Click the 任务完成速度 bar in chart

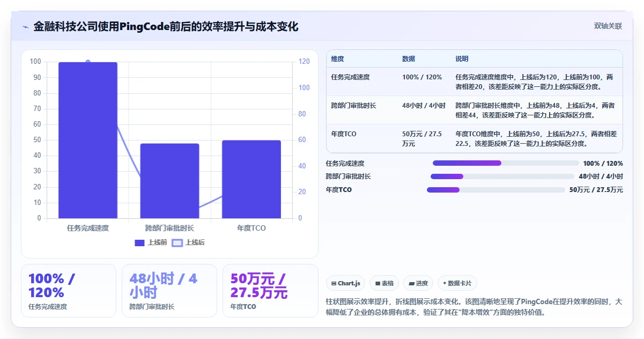tap(88, 140)
